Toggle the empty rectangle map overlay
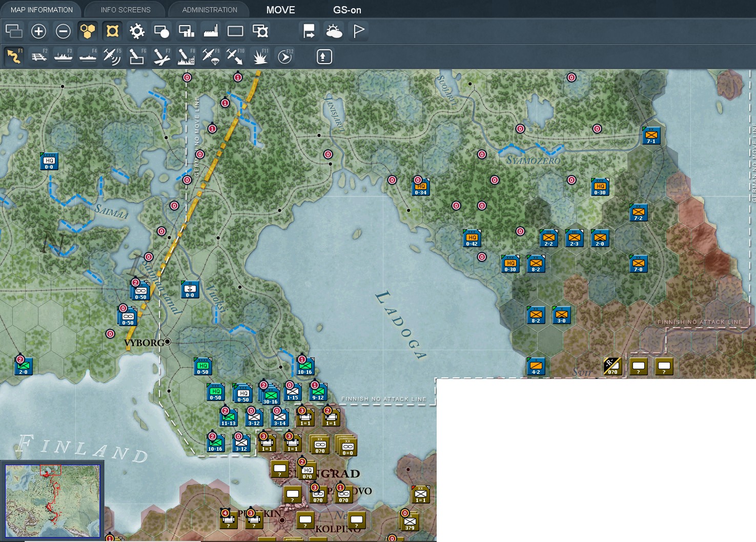Viewport: 756px width, 542px height. click(x=235, y=31)
